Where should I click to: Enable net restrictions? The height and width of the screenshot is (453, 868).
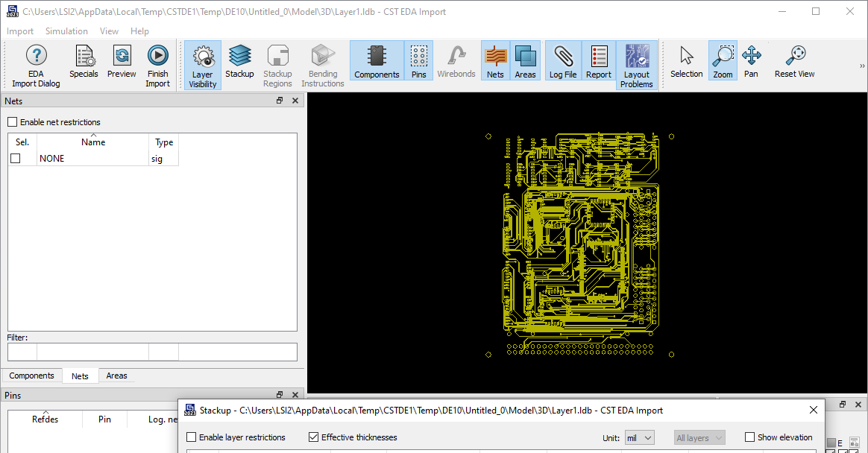pos(12,121)
